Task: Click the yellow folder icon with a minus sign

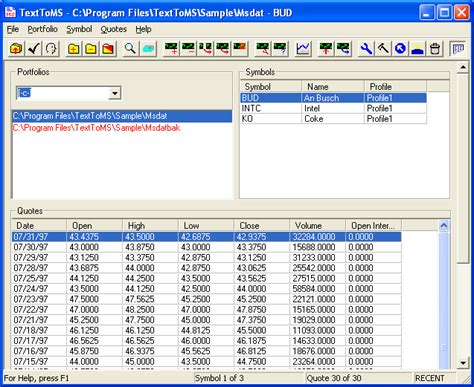Action: click(x=91, y=49)
